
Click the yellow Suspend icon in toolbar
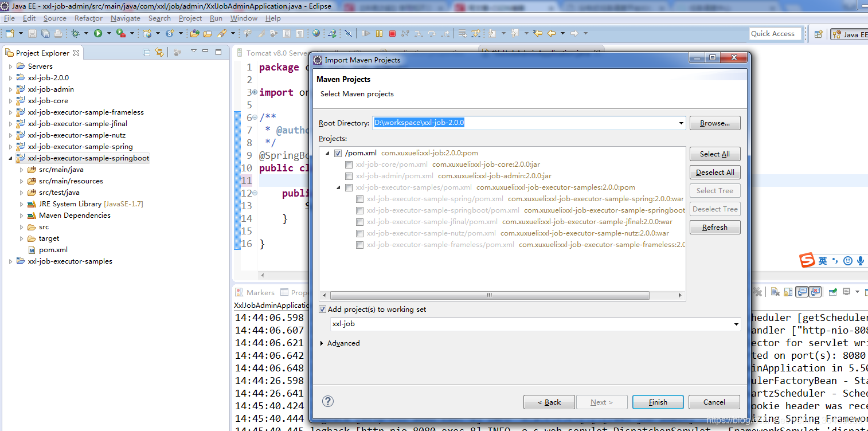(379, 33)
